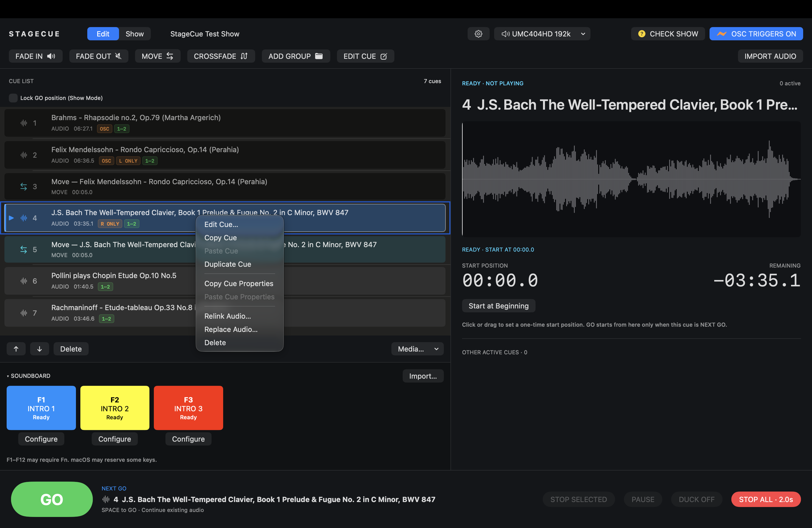Click waveform icon of cue 6 Pollini
The height and width of the screenshot is (528, 812).
pos(23,281)
